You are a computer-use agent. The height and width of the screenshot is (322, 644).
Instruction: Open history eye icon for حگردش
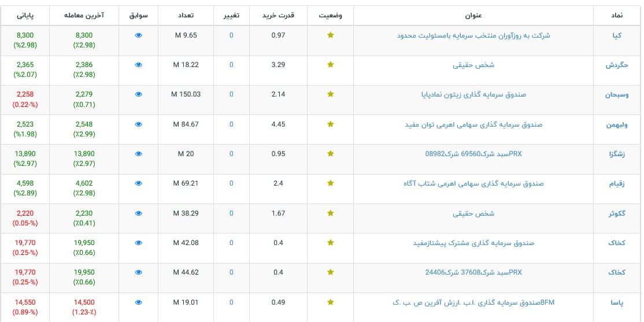click(138, 65)
